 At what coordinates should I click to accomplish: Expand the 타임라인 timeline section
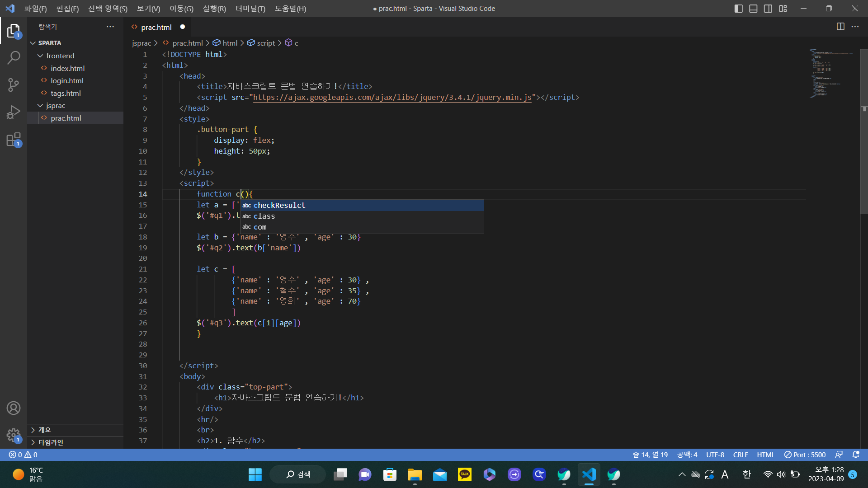click(x=75, y=442)
